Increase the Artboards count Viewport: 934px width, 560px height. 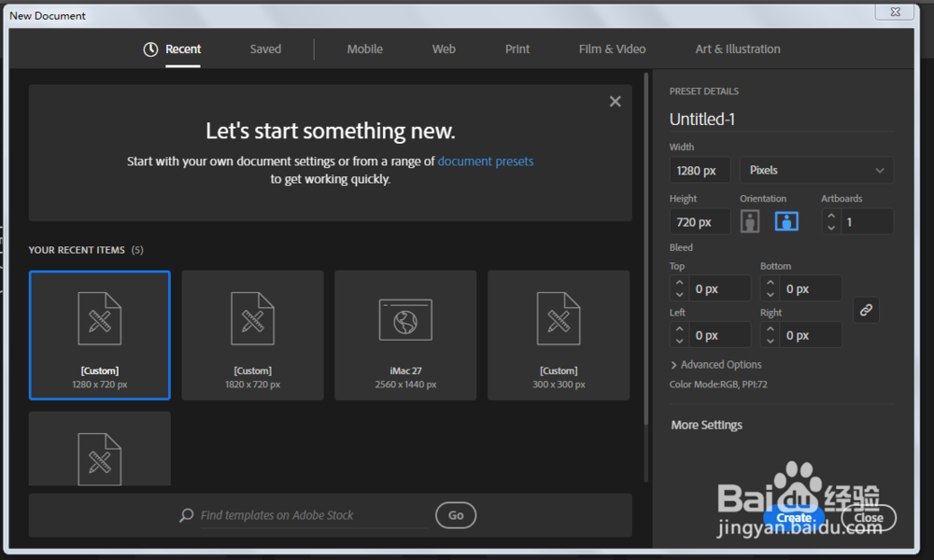[831, 216]
